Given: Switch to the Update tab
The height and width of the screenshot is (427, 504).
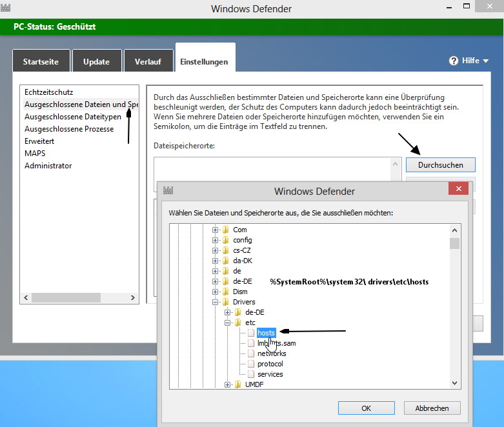Looking at the screenshot, I should tap(97, 61).
